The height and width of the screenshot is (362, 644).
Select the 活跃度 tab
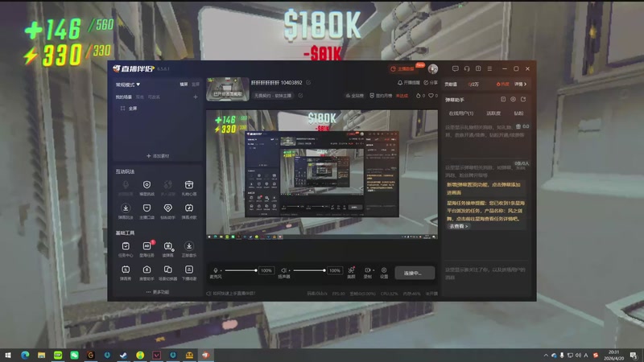[x=493, y=113]
